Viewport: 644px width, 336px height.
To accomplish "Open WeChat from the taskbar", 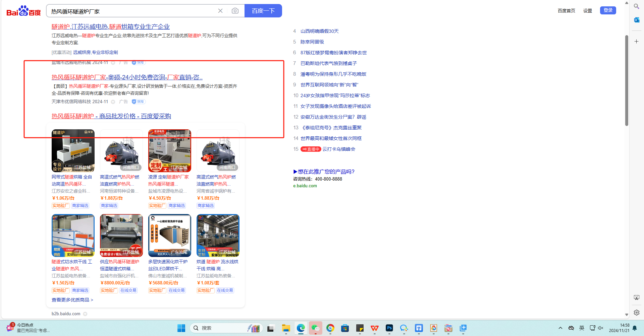I will coord(315,328).
